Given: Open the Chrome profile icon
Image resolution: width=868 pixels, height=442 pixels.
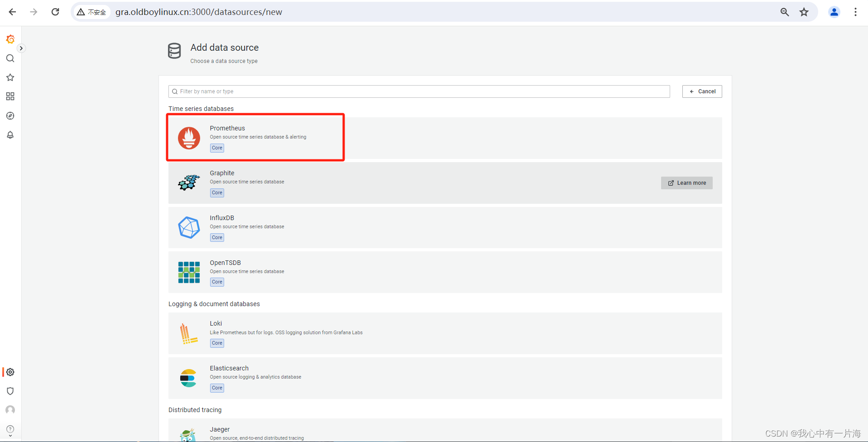Looking at the screenshot, I should pyautogui.click(x=834, y=12).
